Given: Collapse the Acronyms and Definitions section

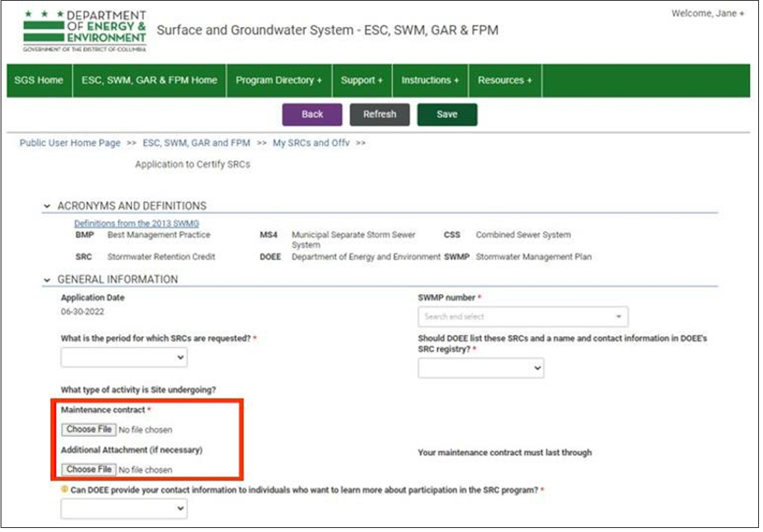Looking at the screenshot, I should tap(47, 206).
